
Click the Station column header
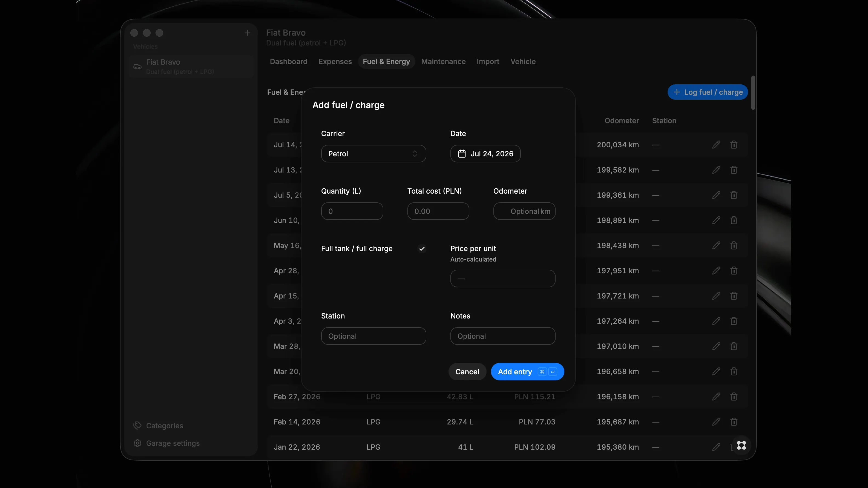664,121
